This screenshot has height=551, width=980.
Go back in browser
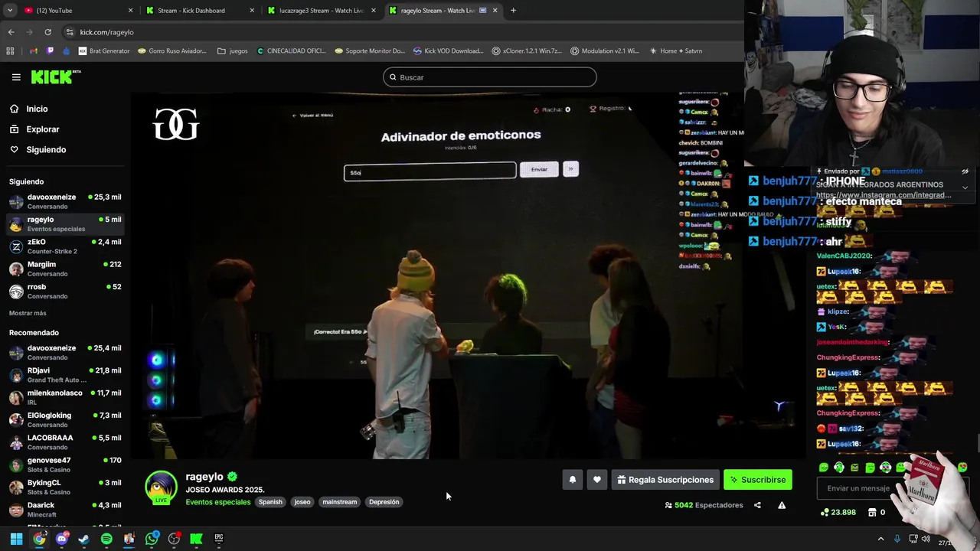point(11,32)
